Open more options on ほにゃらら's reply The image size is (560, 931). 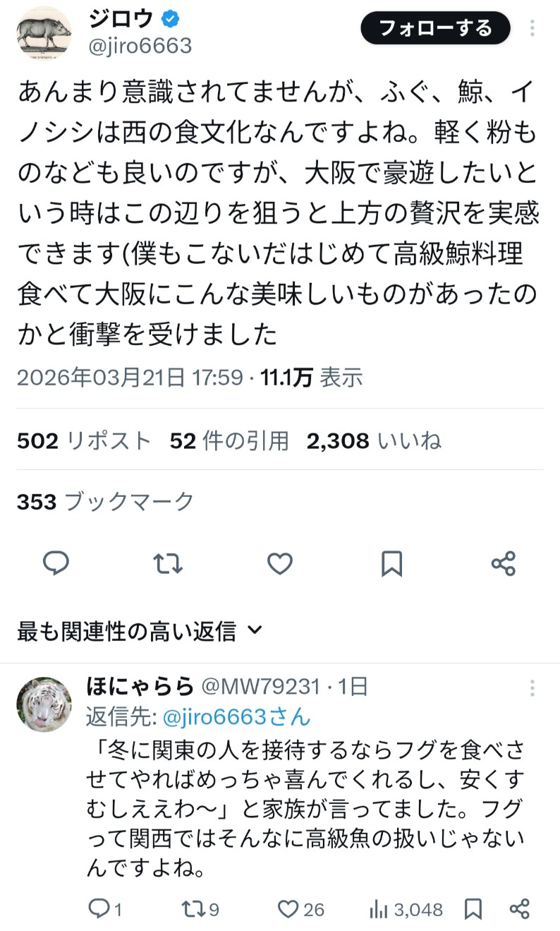532,688
